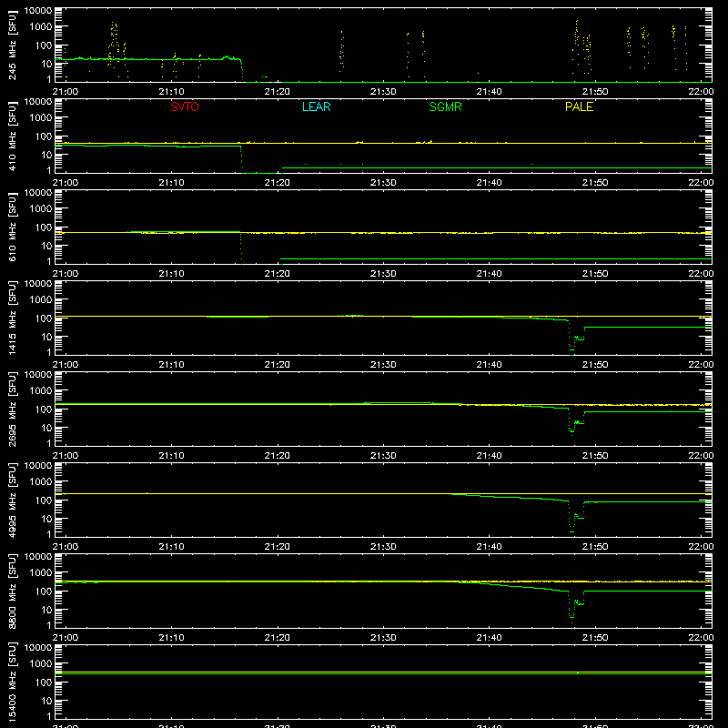Click 22:00 tick under the 610 MHz panel
Viewport: 728px width, 728px height.
[x=701, y=274]
